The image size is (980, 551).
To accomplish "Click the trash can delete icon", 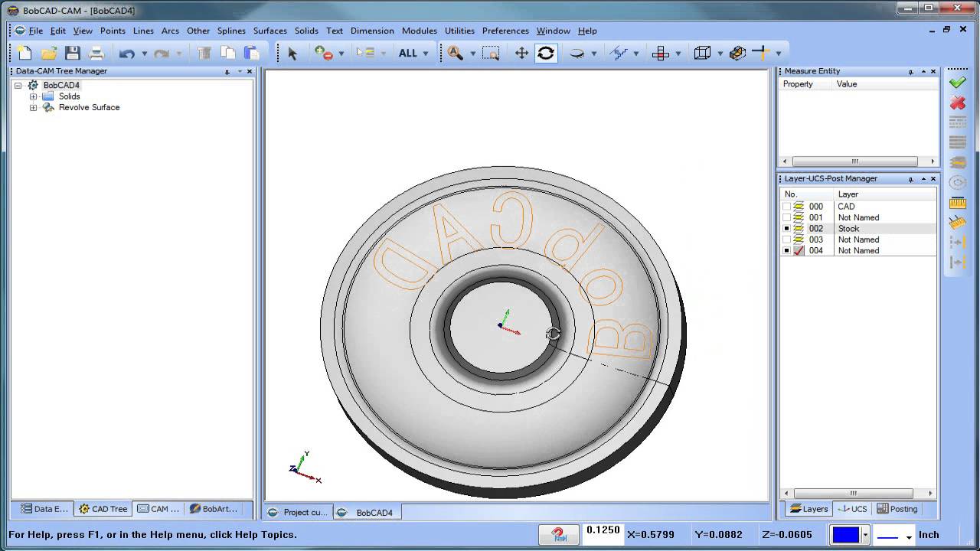I will pyautogui.click(x=204, y=53).
